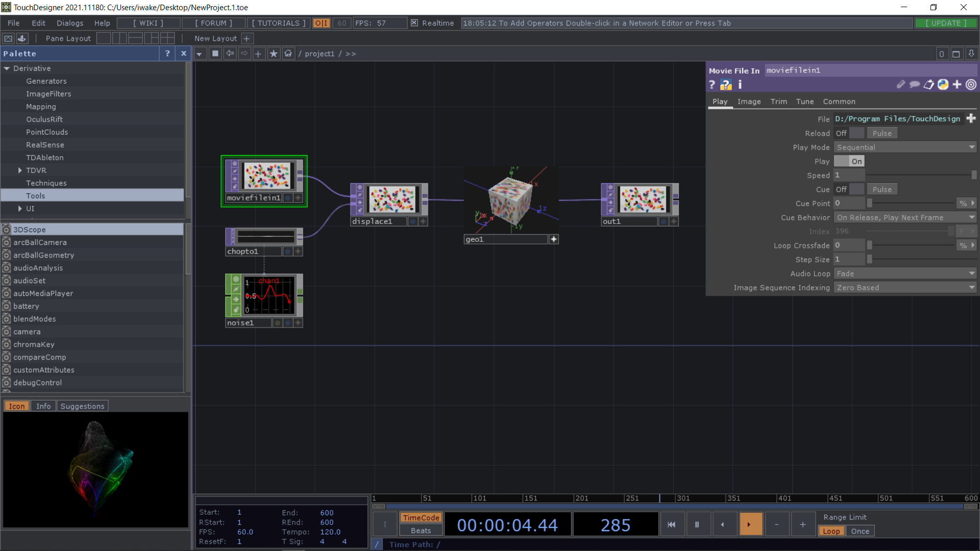Select the chromaKey item in the palette
This screenshot has width=980, height=551.
pos(34,344)
